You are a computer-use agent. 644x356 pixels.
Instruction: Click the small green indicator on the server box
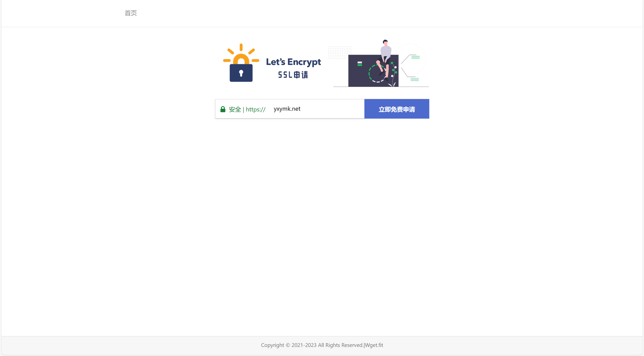point(360,64)
